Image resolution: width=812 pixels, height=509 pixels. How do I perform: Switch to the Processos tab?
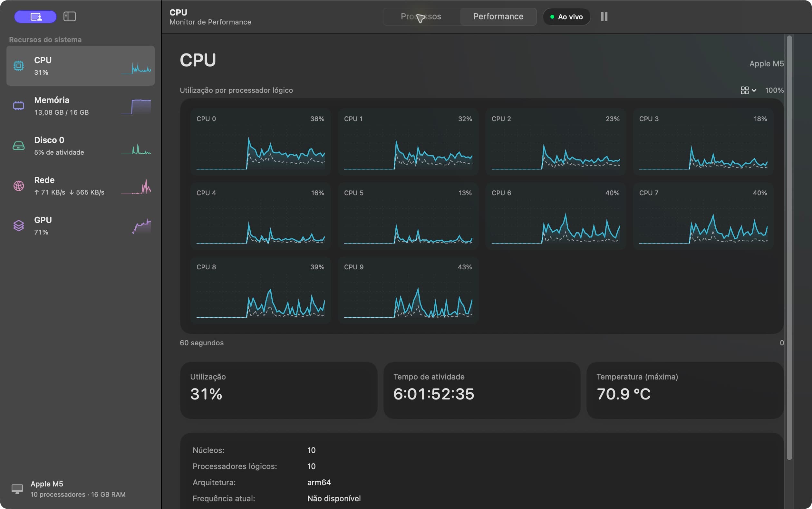point(421,16)
